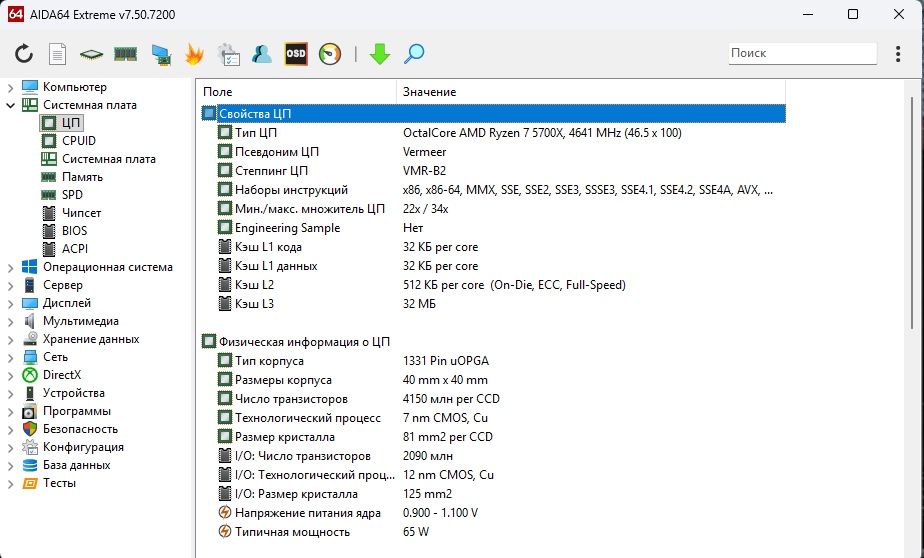Image resolution: width=924 pixels, height=558 pixels.
Task: Select the Физическая информация о ЦП row
Action: [493, 342]
